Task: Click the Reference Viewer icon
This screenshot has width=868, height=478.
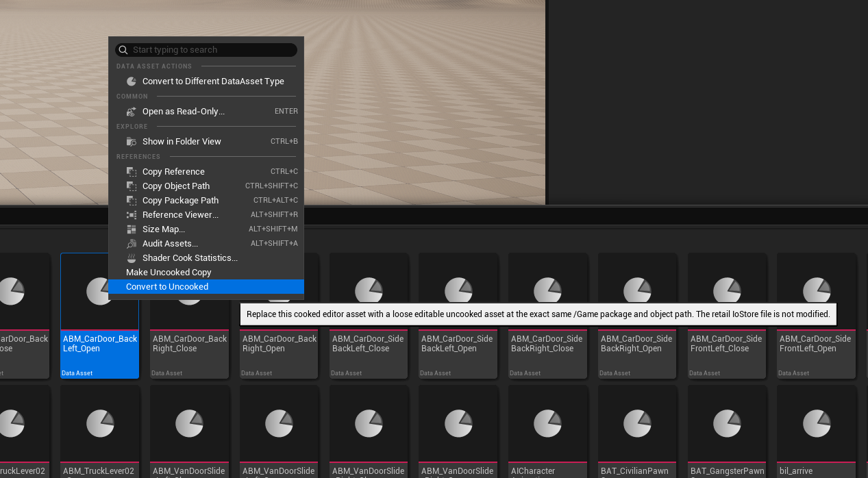Action: point(132,215)
